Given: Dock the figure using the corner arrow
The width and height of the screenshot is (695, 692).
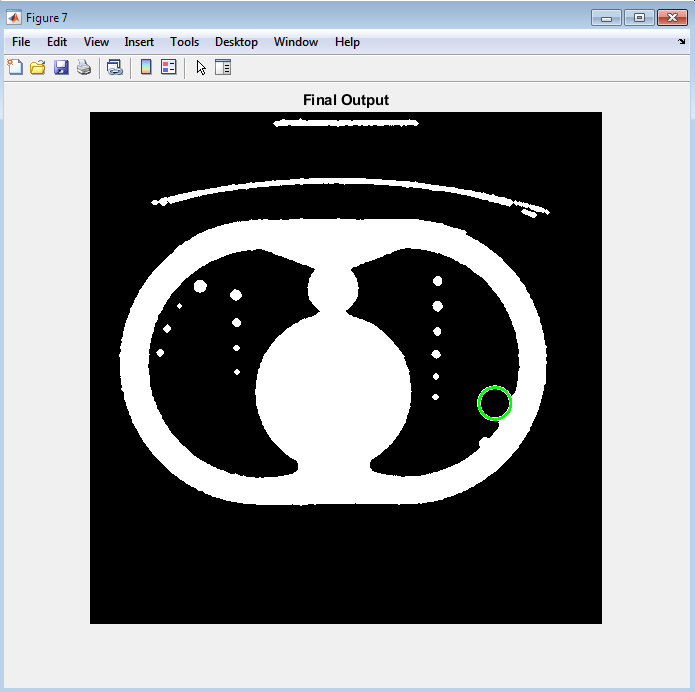Looking at the screenshot, I should (681, 42).
